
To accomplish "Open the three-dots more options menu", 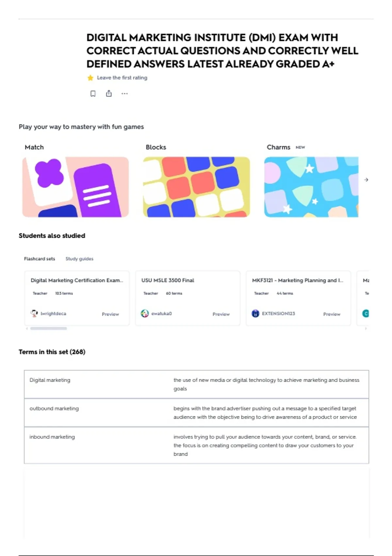I will tap(124, 94).
